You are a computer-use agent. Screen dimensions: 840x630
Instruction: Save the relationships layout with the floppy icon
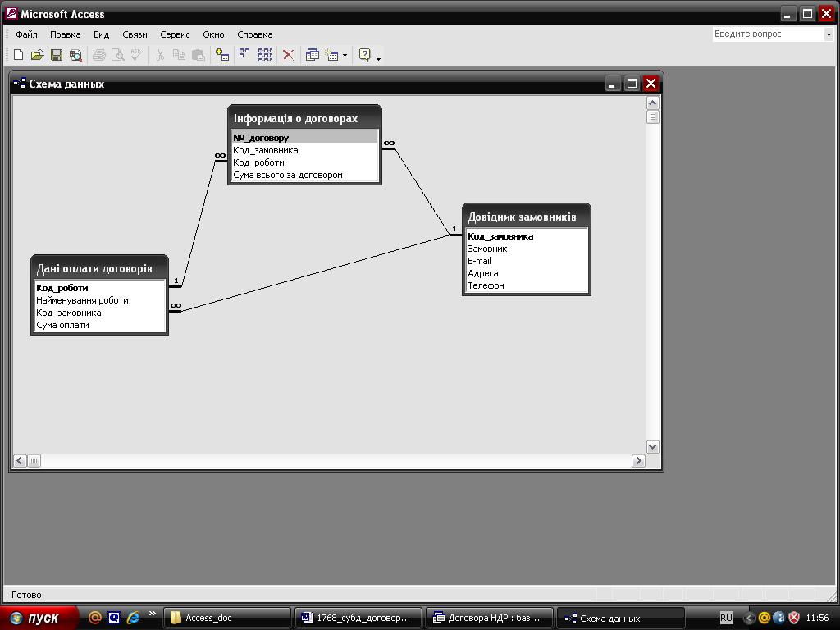pos(57,55)
